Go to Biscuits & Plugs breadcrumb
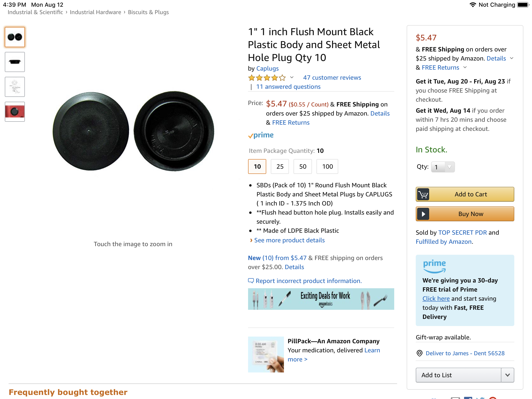Viewport: 532px width, 399px height. [148, 12]
